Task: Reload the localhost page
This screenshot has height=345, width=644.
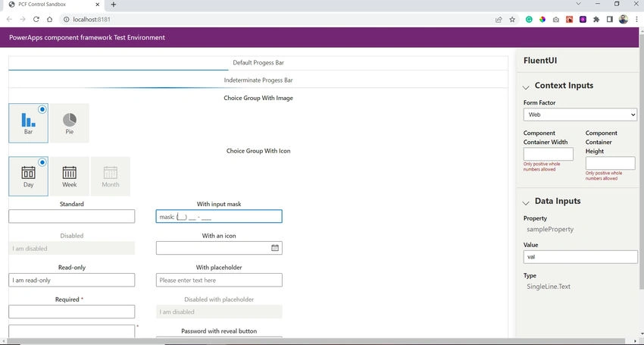Action: 36,19
